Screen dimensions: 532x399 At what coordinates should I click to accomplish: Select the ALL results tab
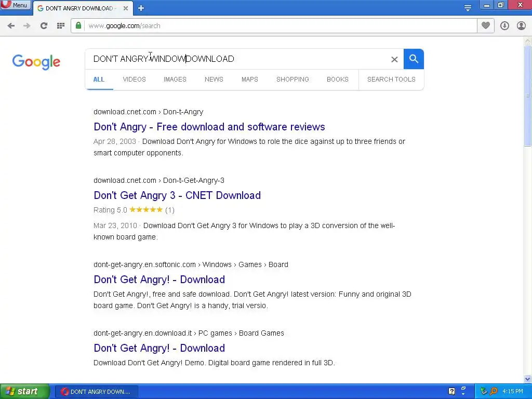[99, 79]
